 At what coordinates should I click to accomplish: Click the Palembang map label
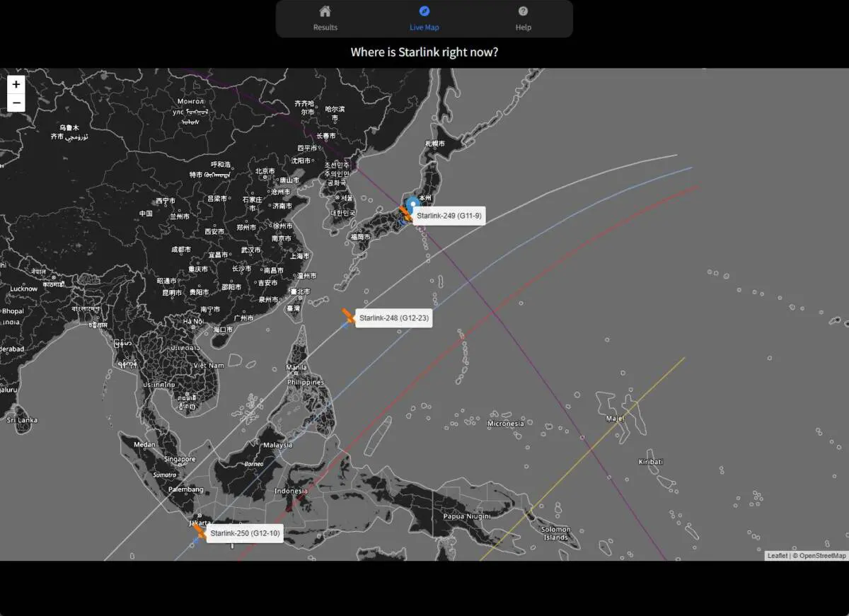(186, 489)
